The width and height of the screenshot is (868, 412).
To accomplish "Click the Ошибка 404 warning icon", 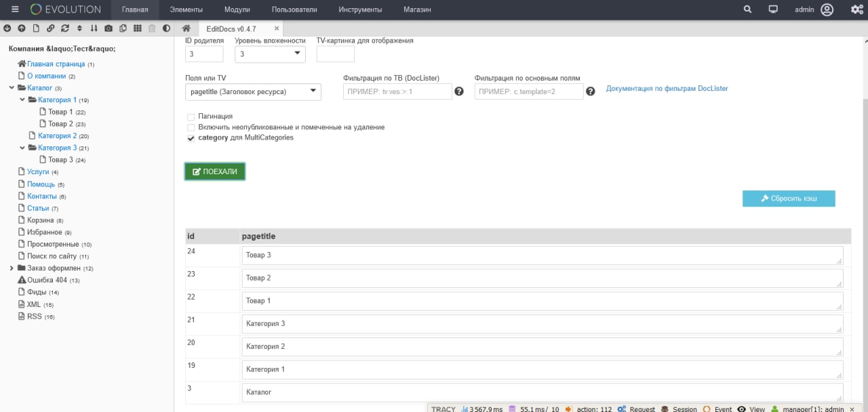I will (22, 280).
